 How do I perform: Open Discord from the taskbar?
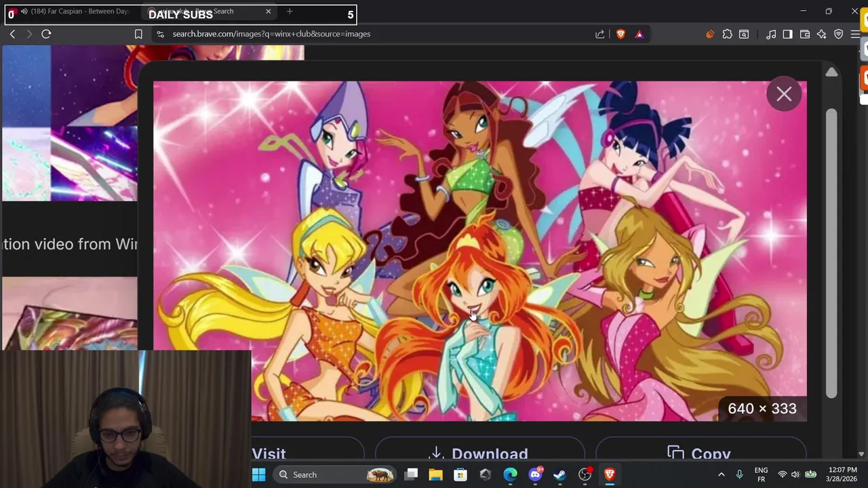[x=535, y=474]
